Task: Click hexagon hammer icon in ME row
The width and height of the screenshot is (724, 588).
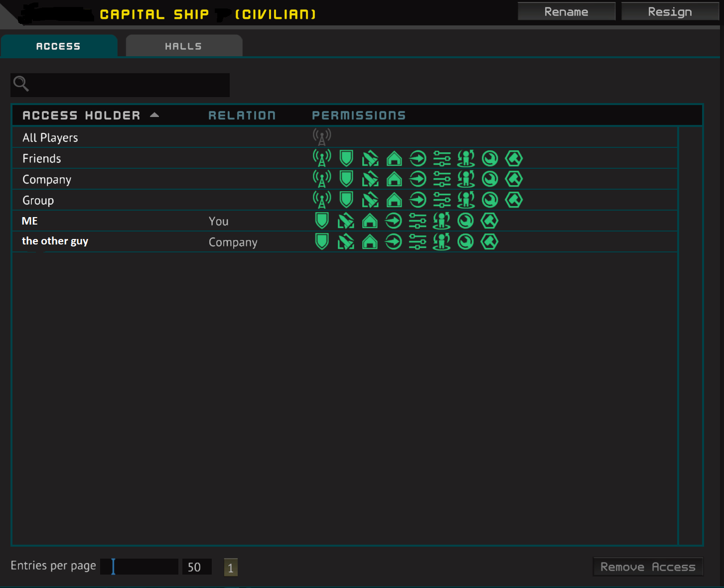Action: (x=489, y=221)
